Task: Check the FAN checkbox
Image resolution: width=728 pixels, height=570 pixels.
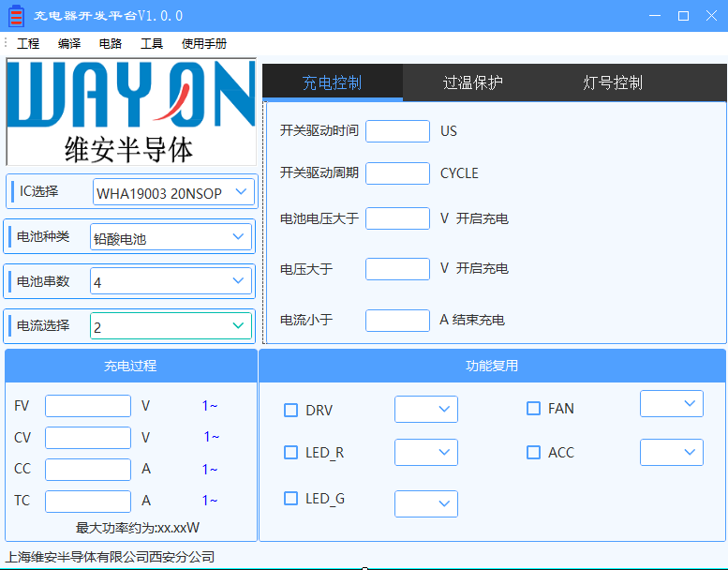Action: click(x=533, y=408)
